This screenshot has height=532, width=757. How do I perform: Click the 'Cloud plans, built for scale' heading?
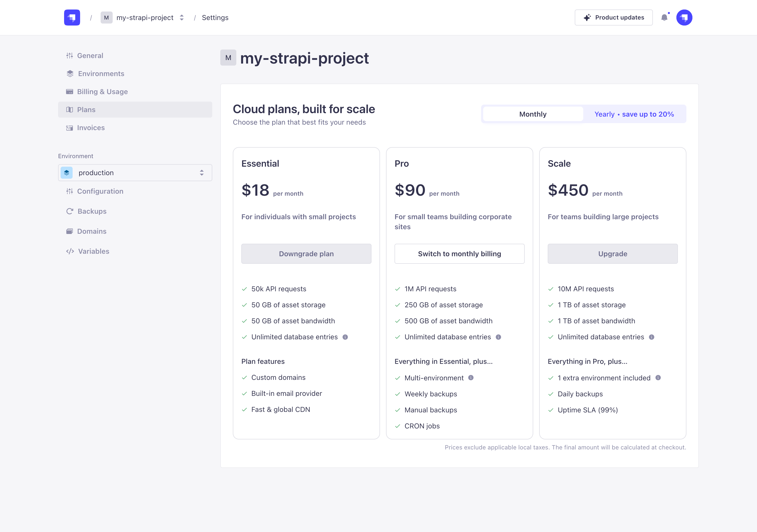[x=304, y=109]
